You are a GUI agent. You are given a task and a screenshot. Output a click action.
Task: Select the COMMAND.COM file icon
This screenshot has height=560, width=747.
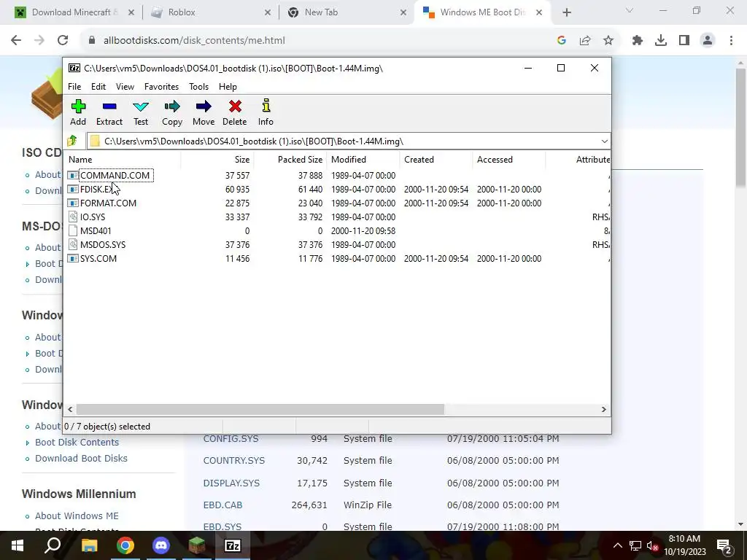(x=73, y=175)
